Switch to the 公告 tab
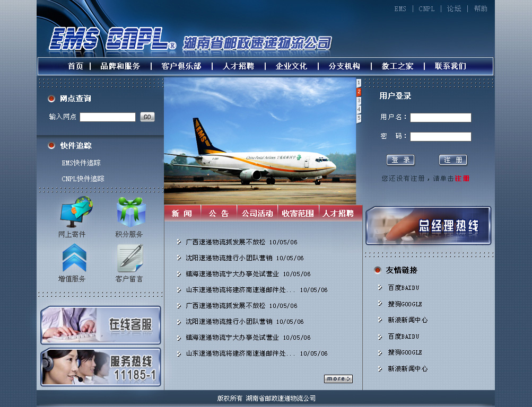Image resolution: width=532 pixels, height=407 pixels. coord(219,213)
